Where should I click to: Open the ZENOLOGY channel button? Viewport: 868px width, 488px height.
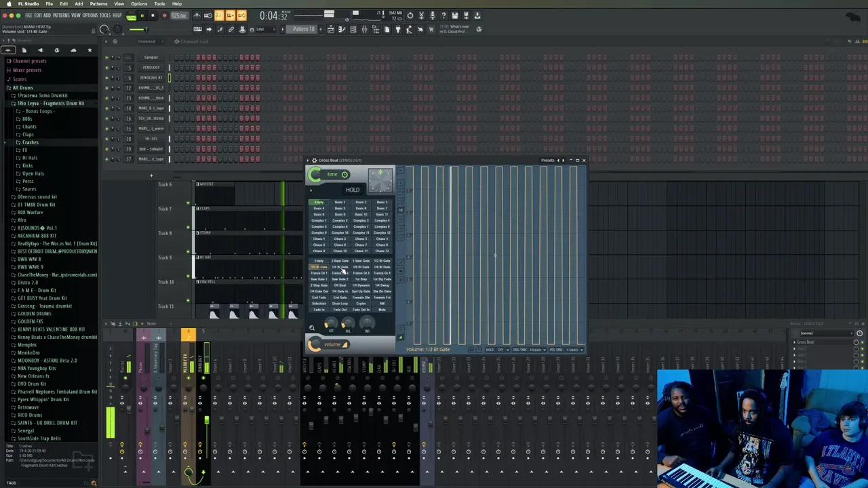coord(151,68)
